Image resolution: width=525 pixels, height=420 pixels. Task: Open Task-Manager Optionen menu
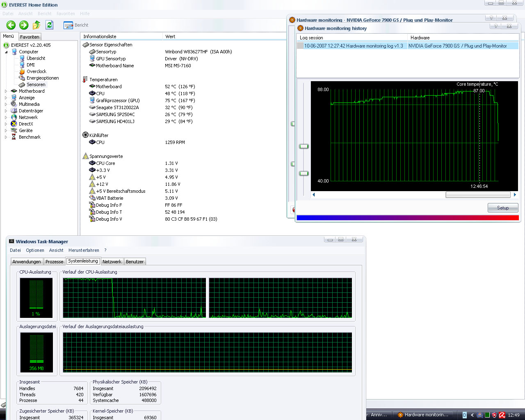click(35, 250)
